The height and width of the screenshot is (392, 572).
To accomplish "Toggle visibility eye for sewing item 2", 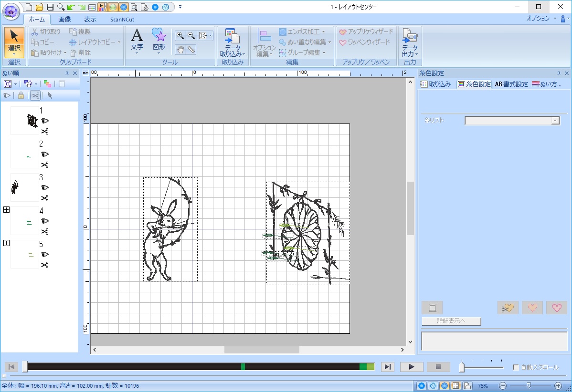I will point(45,154).
